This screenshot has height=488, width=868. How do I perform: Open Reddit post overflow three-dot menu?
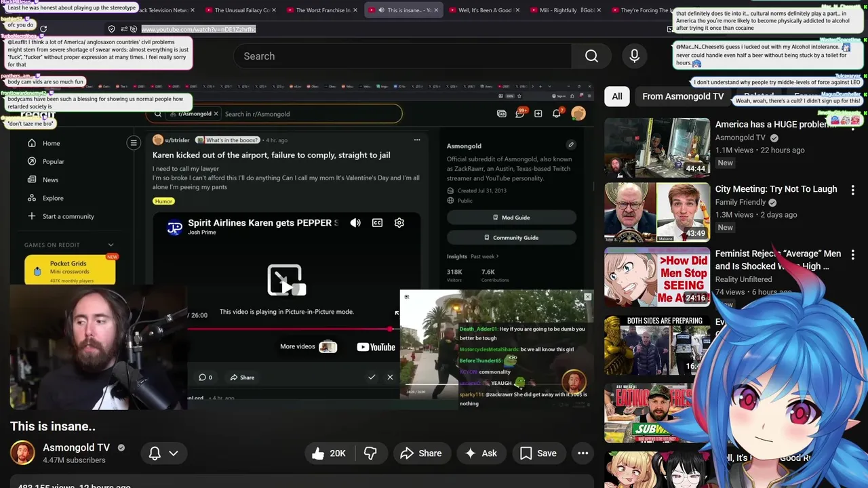pyautogui.click(x=416, y=140)
